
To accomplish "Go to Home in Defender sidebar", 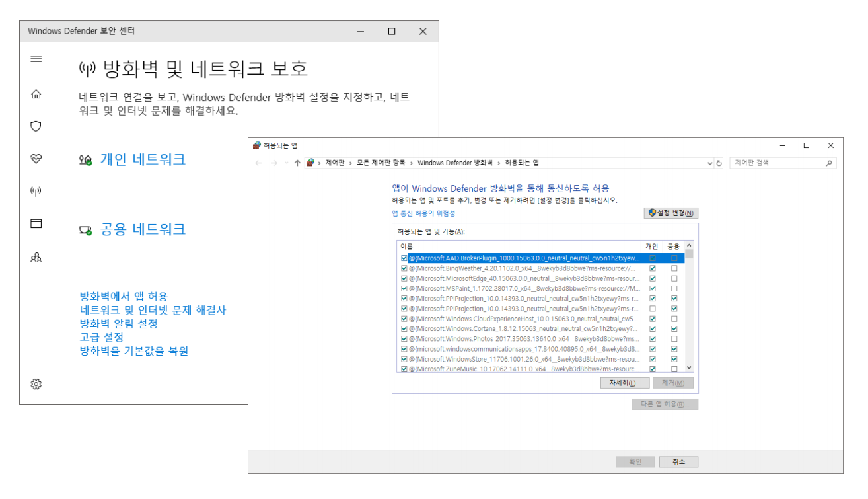I will pyautogui.click(x=36, y=95).
